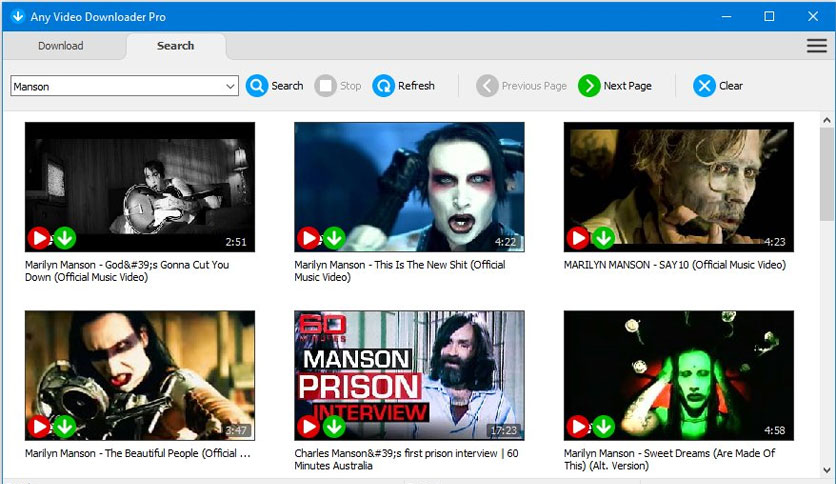This screenshot has height=484, width=836.
Task: Switch to the Download tab
Action: (x=60, y=46)
